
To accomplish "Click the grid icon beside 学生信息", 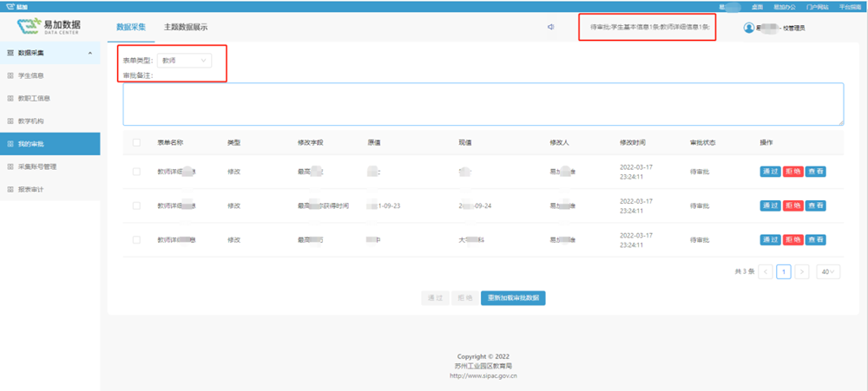I will [10, 75].
